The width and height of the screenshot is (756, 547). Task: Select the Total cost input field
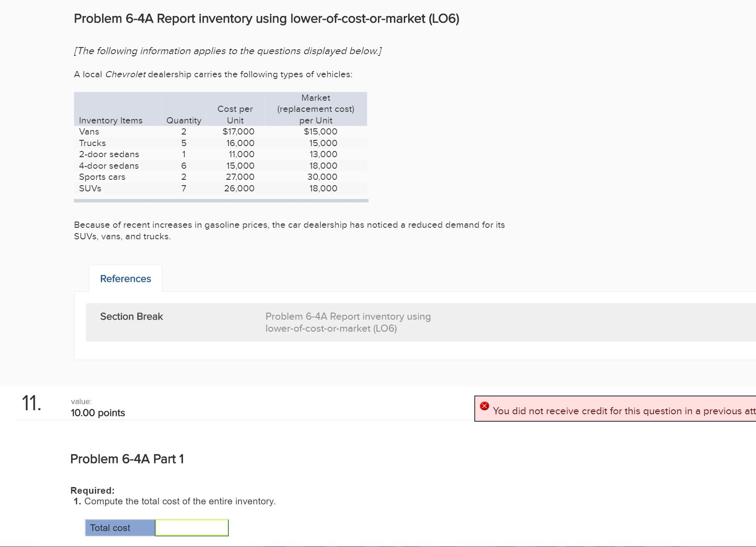tap(191, 528)
